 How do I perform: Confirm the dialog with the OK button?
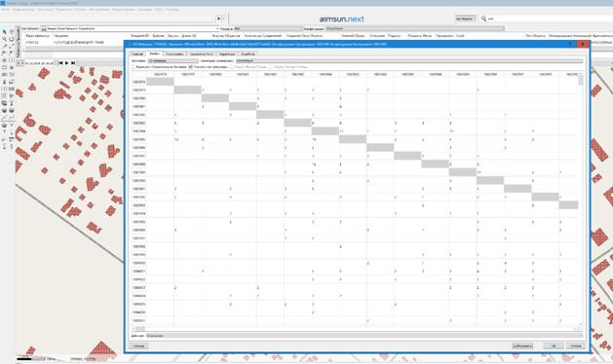pyautogui.click(x=554, y=346)
